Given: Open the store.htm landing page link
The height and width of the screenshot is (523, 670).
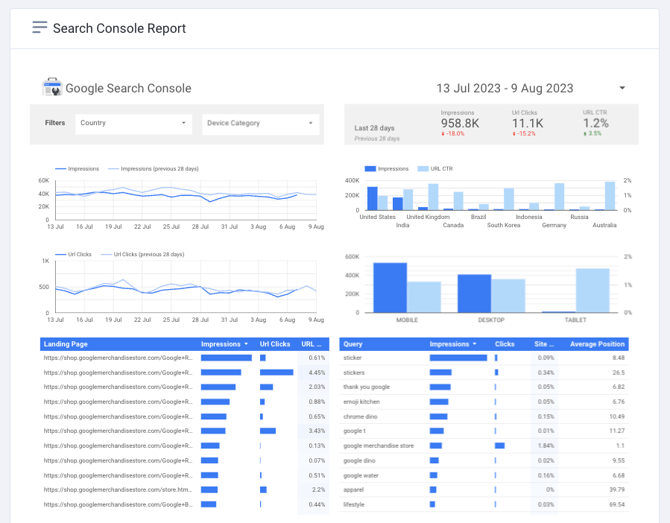Looking at the screenshot, I should pos(118,490).
